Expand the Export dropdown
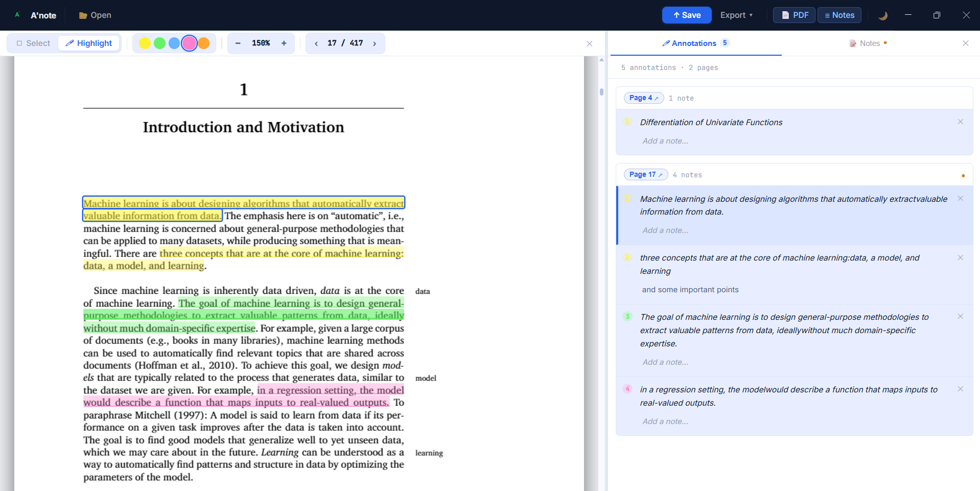Viewport: 980px width, 491px height. tap(736, 15)
